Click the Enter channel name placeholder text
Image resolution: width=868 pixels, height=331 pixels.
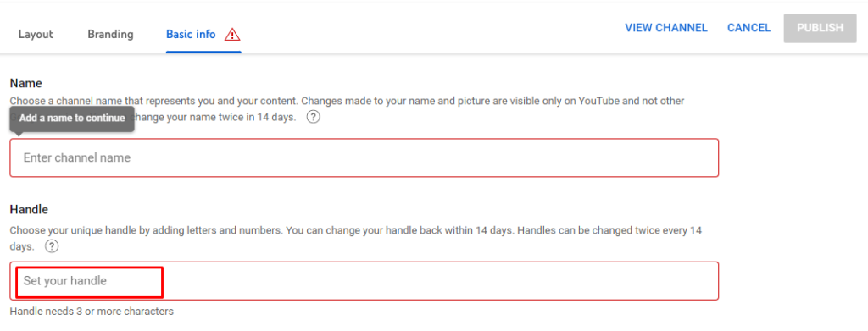pos(77,157)
